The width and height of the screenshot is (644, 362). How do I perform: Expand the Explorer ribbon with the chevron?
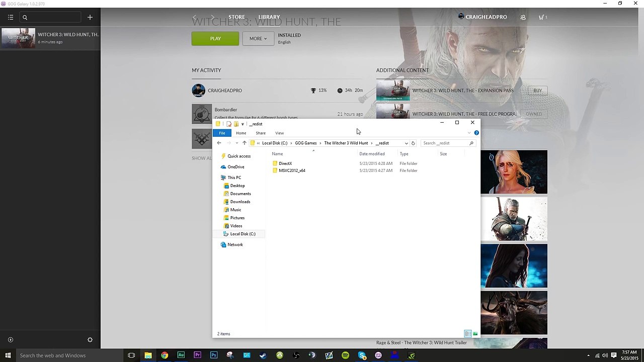(469, 133)
